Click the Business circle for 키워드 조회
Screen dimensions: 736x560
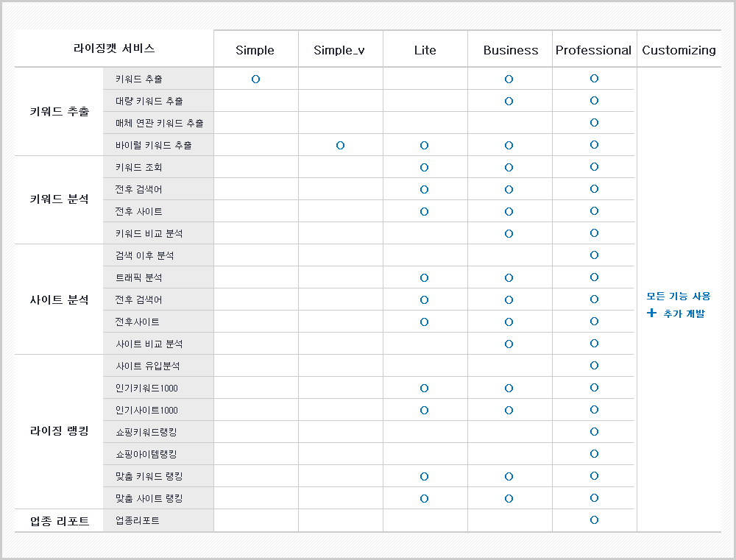509,167
